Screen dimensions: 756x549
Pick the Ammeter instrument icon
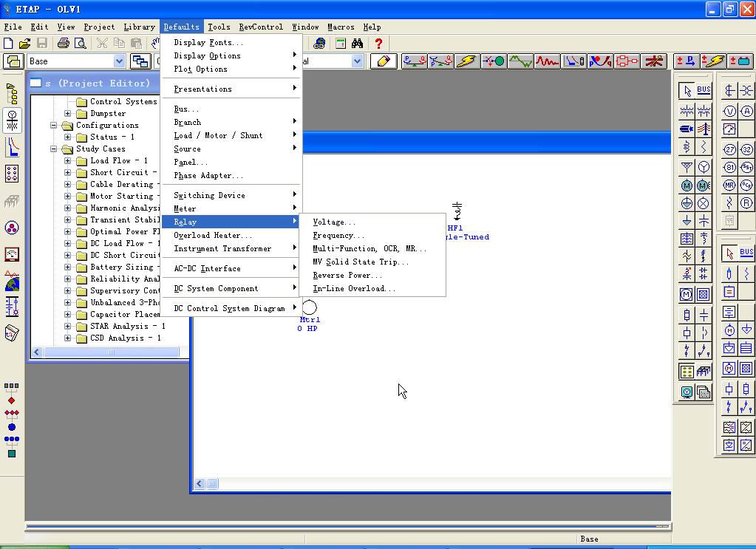pyautogui.click(x=746, y=112)
